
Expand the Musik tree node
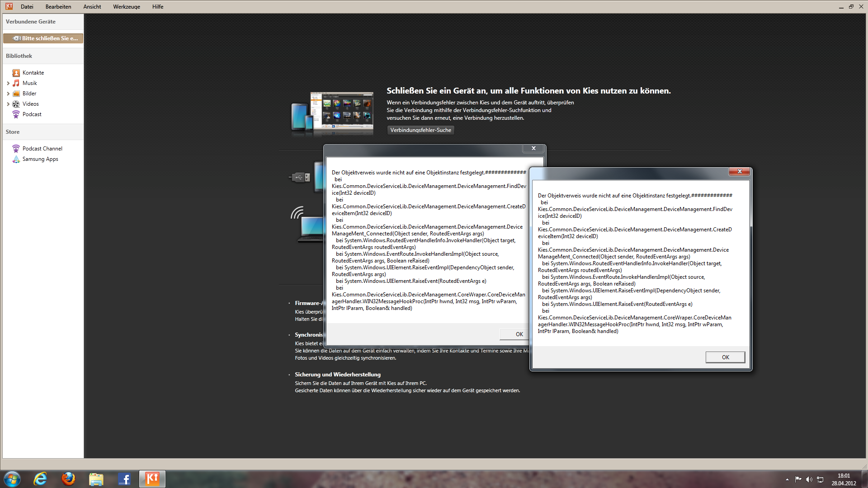[x=8, y=83]
